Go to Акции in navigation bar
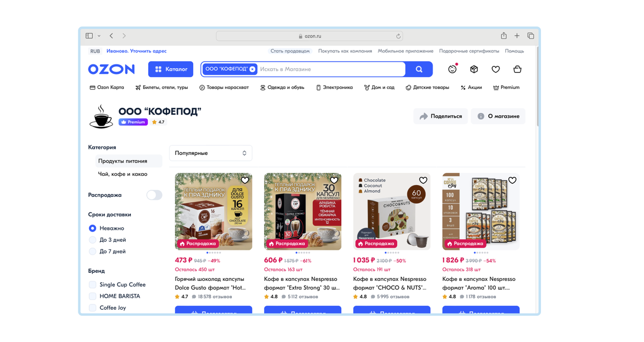 (471, 87)
